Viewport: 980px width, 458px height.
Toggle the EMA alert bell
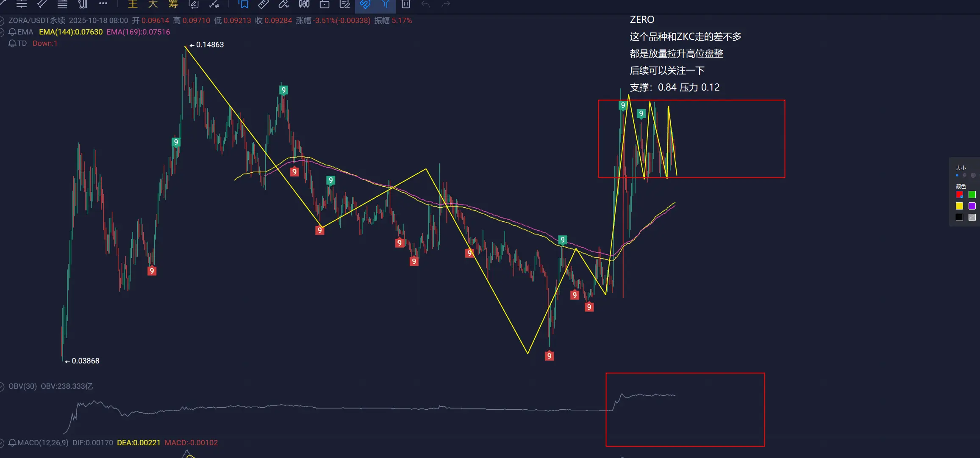click(x=12, y=32)
